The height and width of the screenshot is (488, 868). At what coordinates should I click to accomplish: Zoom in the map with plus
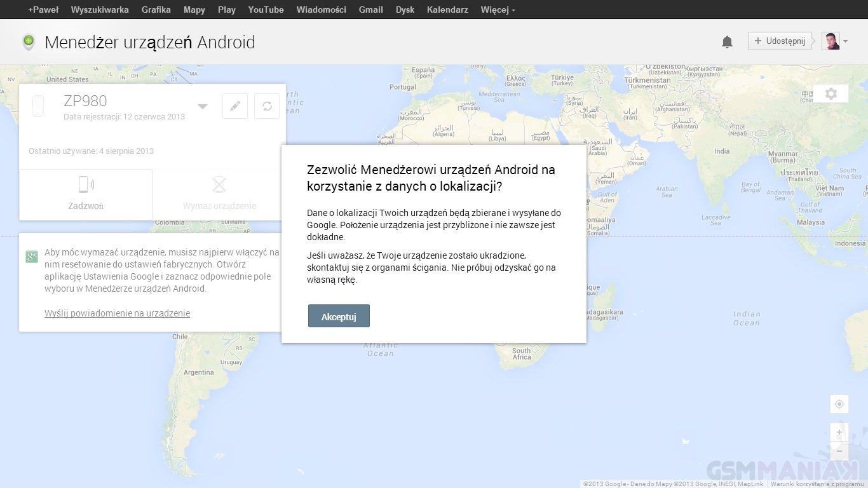click(839, 432)
